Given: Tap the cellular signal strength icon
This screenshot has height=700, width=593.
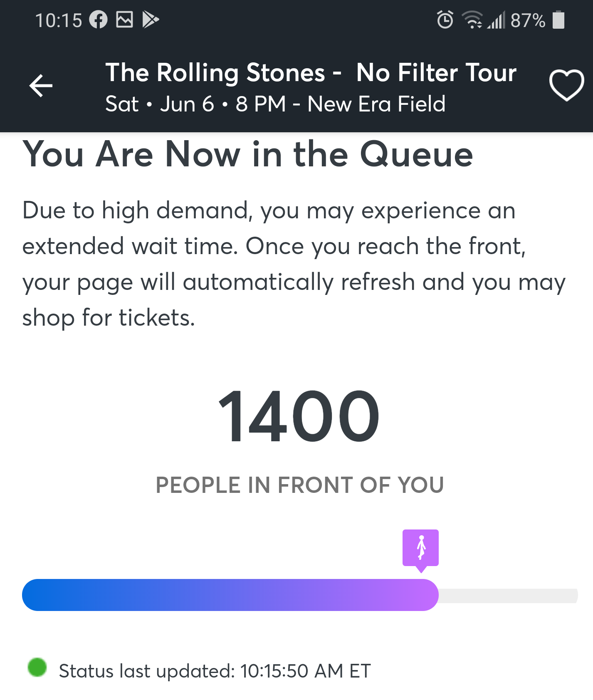Looking at the screenshot, I should [496, 20].
